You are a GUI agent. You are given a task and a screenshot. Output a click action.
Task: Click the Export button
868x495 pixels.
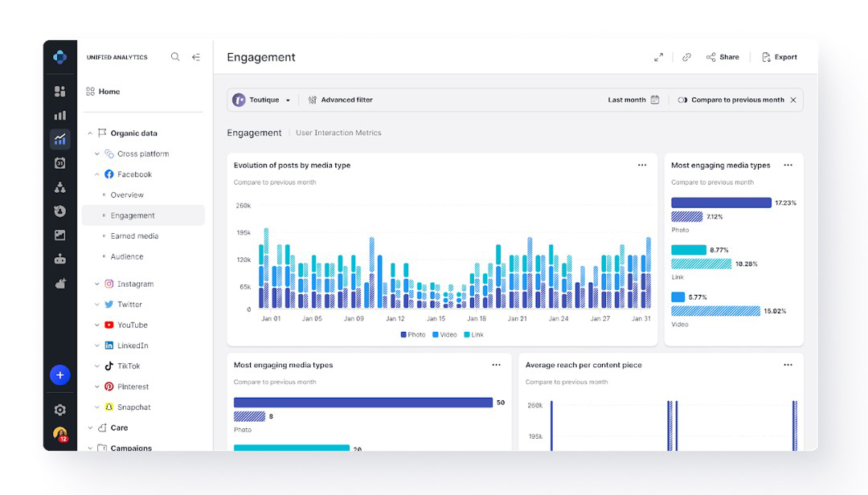tap(779, 57)
